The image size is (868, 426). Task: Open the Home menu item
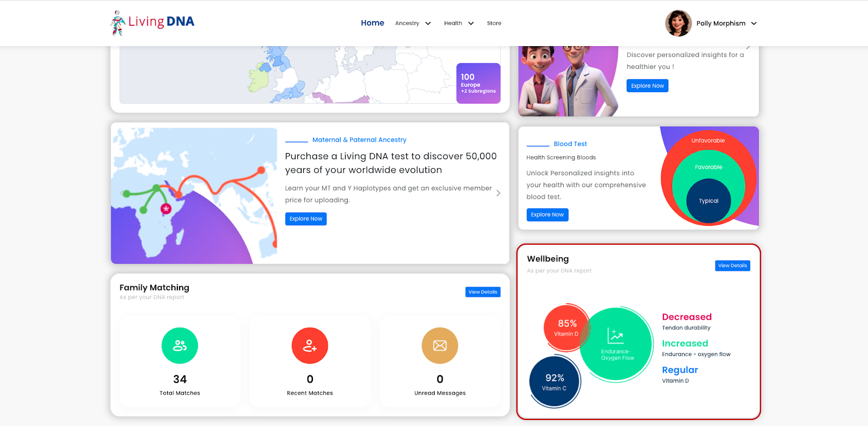372,23
